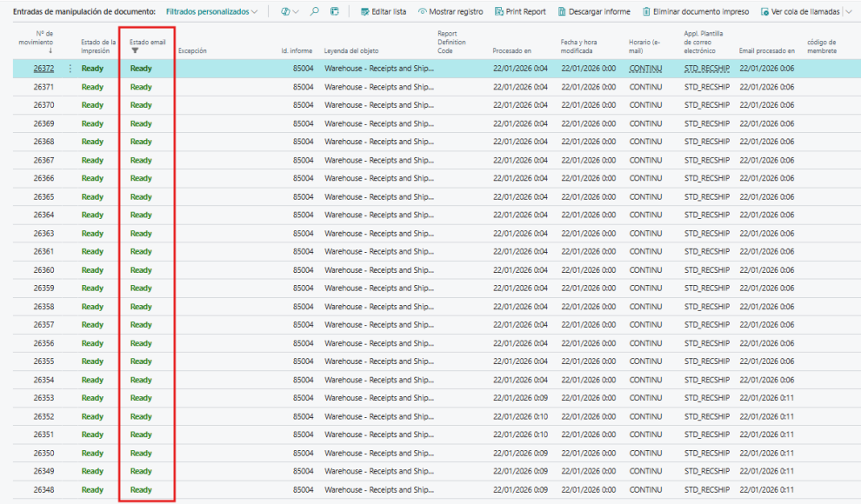861x504 pixels.
Task: Click the Copilot icon in toolbar
Action: [x=285, y=11]
